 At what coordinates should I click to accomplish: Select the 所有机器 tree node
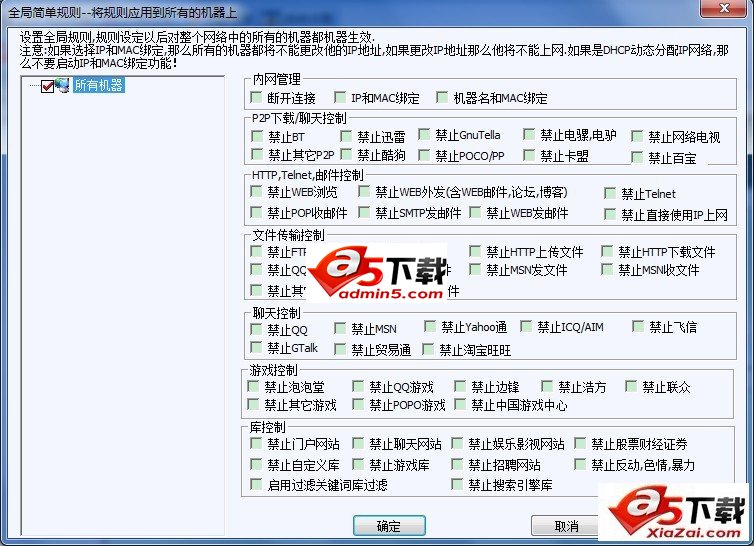tap(99, 85)
